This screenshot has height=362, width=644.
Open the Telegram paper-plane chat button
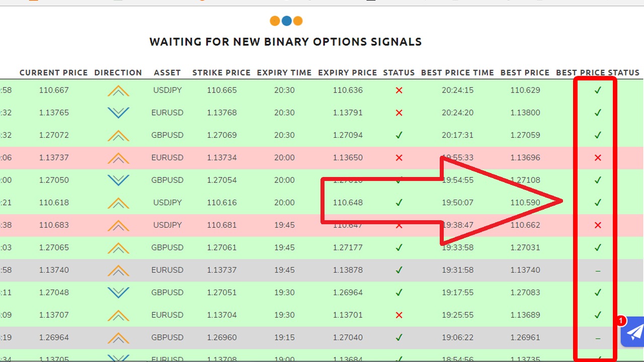[x=633, y=332]
